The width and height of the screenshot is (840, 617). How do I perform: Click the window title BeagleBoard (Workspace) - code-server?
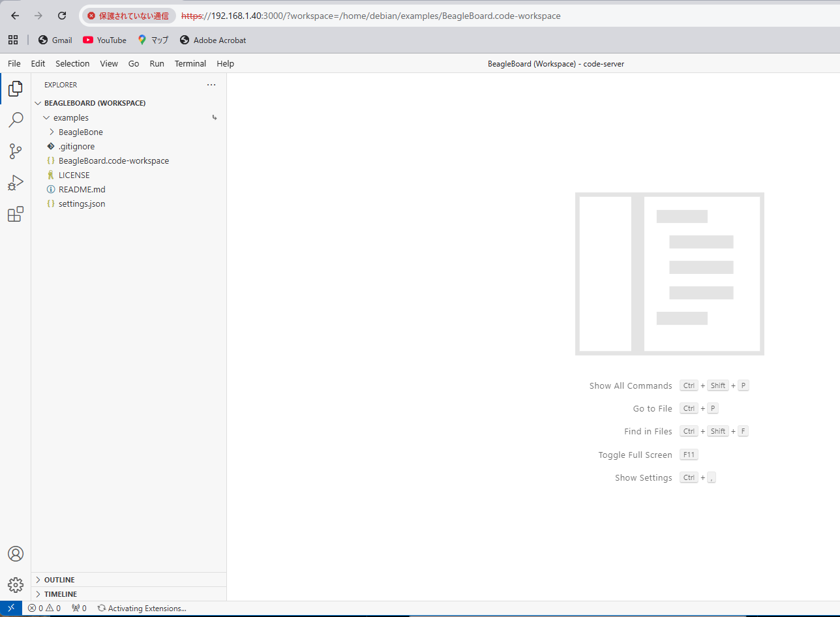tap(556, 64)
